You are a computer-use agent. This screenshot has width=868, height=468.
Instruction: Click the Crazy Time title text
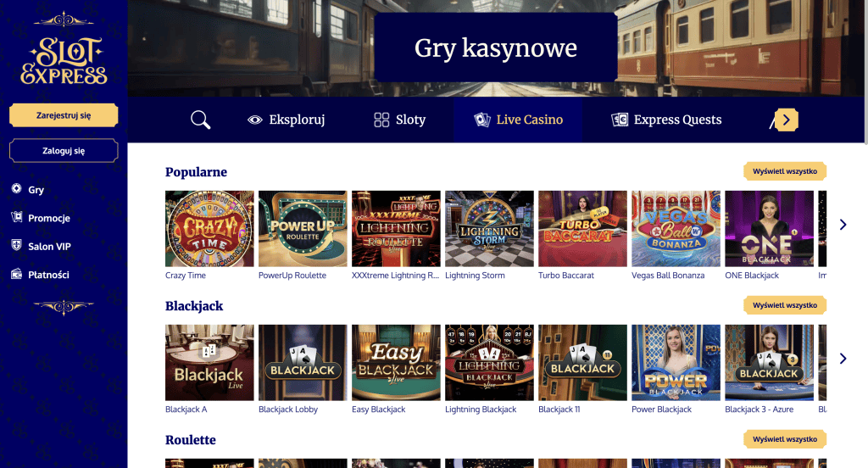[186, 276]
